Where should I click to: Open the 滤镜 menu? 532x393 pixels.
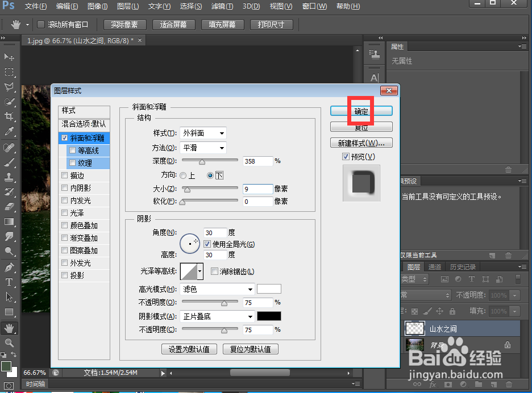222,6
